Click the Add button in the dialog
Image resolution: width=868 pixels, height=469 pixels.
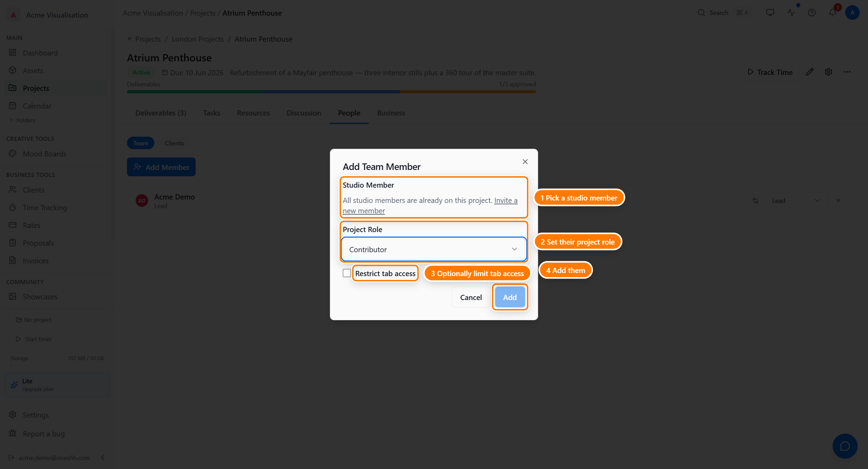tap(510, 297)
